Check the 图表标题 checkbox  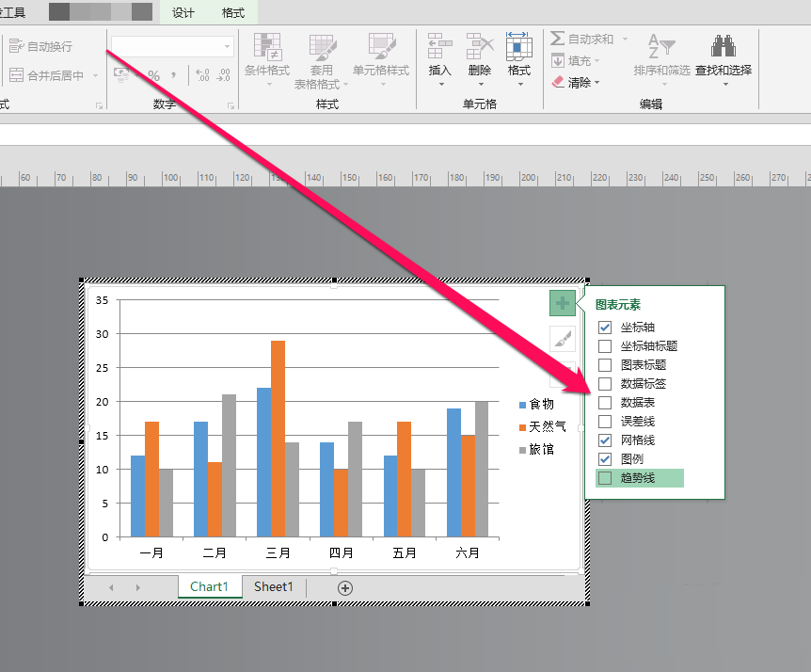[x=605, y=365]
